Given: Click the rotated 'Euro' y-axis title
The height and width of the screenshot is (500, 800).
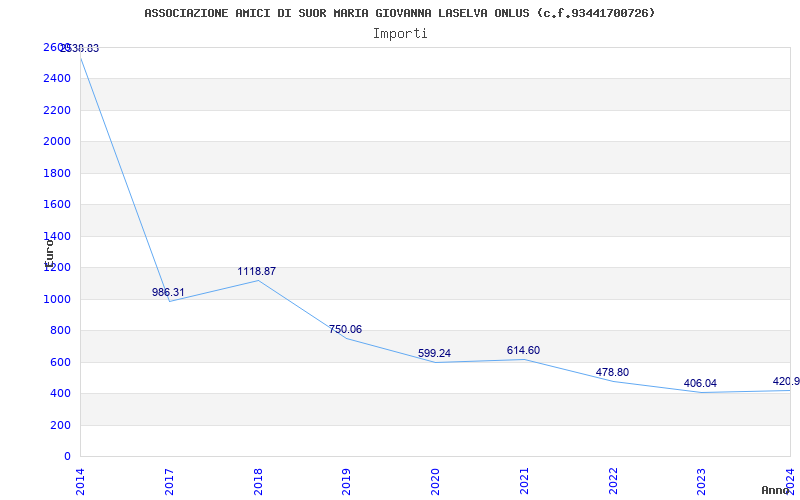Looking at the screenshot, I should (49, 254).
